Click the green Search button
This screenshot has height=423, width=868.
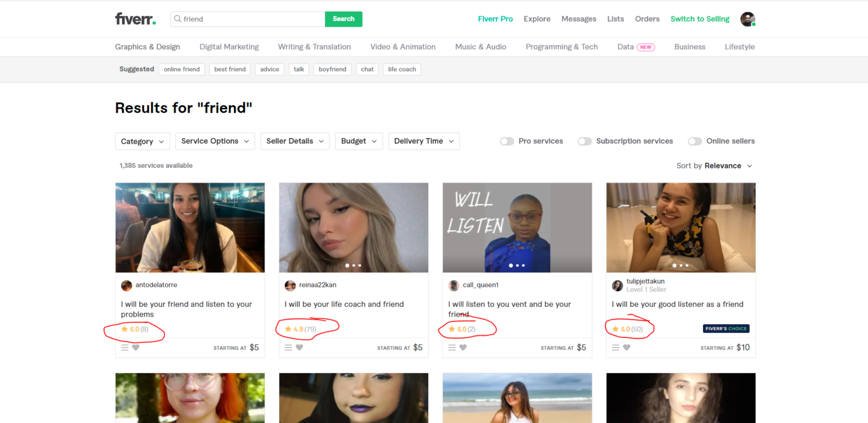tap(343, 19)
